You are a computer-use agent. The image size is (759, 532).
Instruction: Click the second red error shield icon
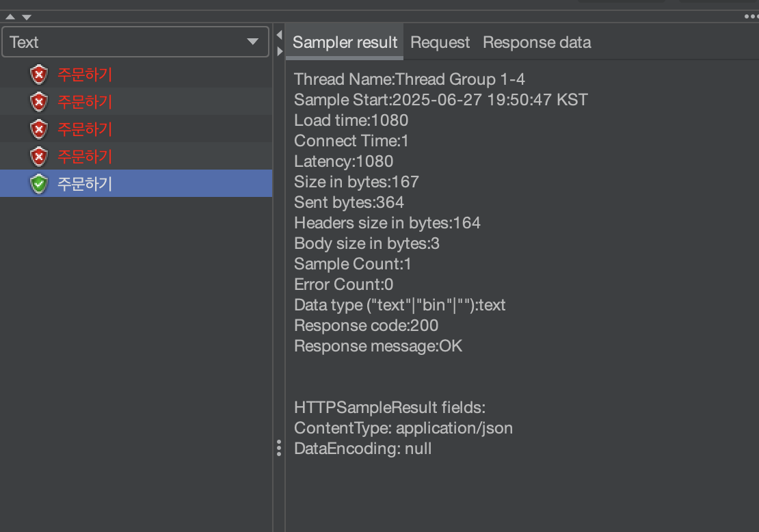coord(39,102)
